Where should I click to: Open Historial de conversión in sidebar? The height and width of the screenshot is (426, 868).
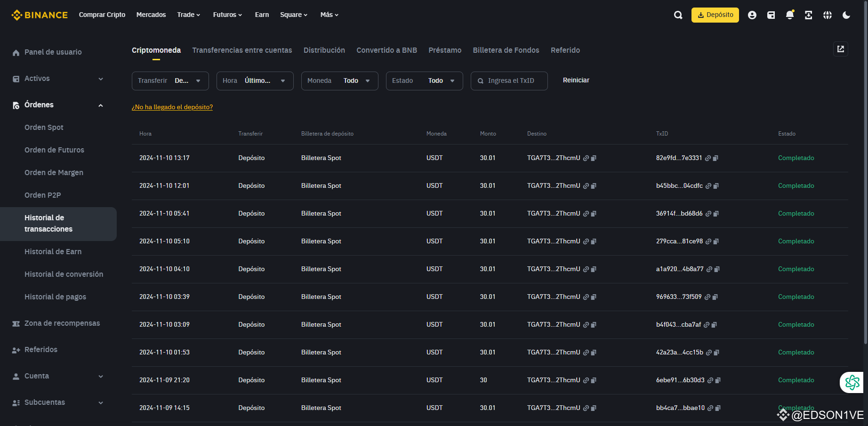tap(64, 274)
